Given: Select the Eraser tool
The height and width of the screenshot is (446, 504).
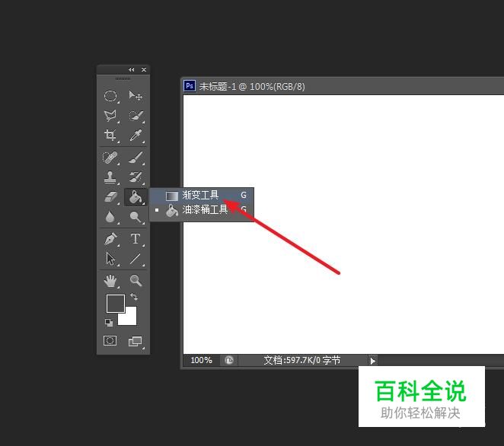Looking at the screenshot, I should (110, 197).
